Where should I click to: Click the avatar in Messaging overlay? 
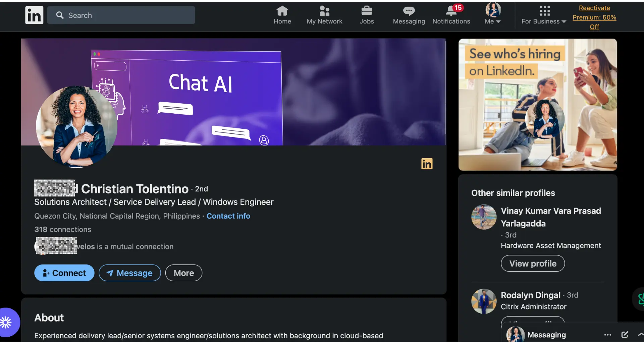point(515,334)
